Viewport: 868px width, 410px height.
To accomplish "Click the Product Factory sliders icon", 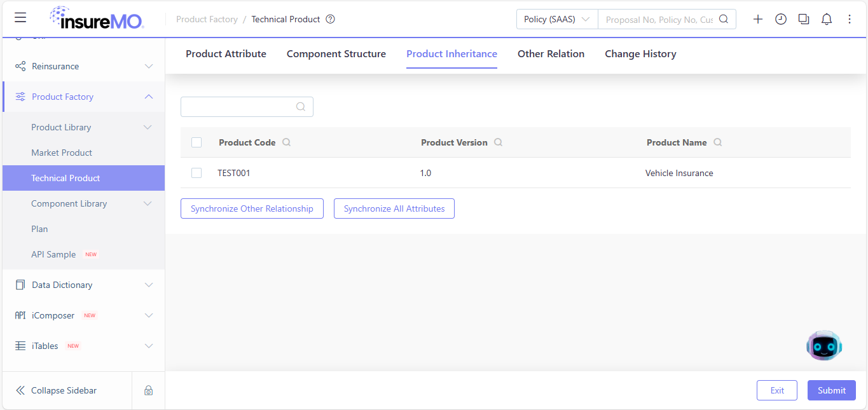I will click(x=20, y=97).
